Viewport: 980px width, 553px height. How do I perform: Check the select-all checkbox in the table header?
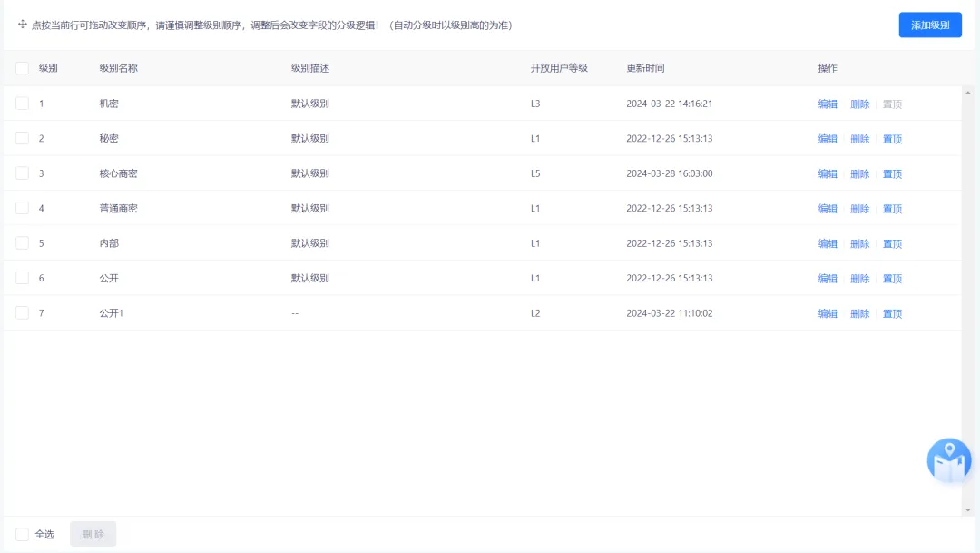pos(23,67)
